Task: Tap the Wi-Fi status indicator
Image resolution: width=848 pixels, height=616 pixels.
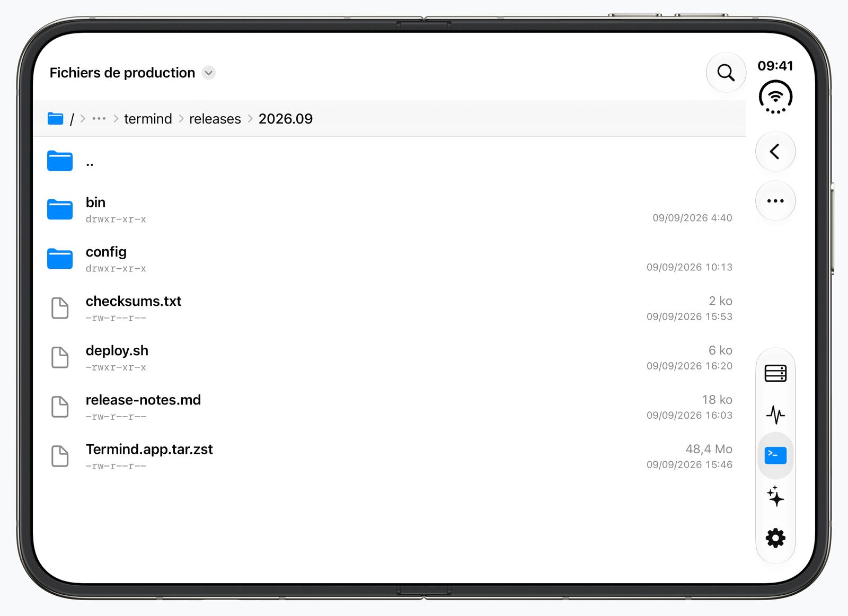Action: click(775, 97)
